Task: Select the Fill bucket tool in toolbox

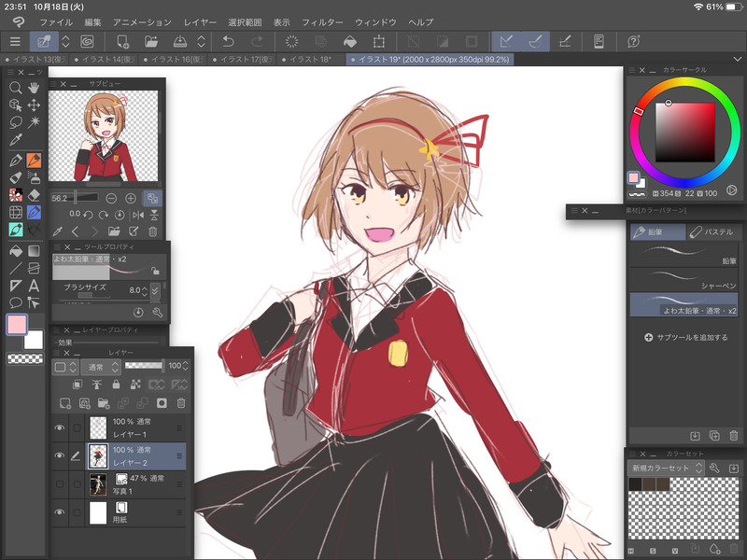Action: 15,251
